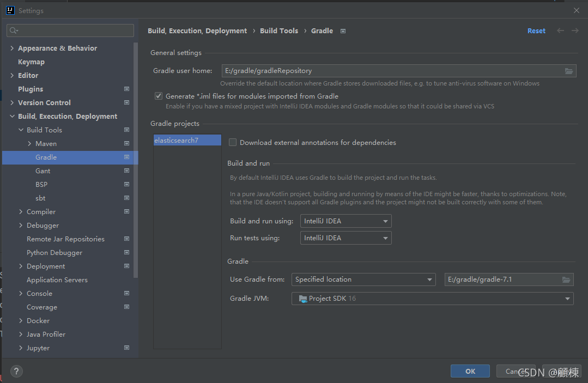This screenshot has height=383, width=588.
Task: Select Application Servers in the tree
Action: 57,280
